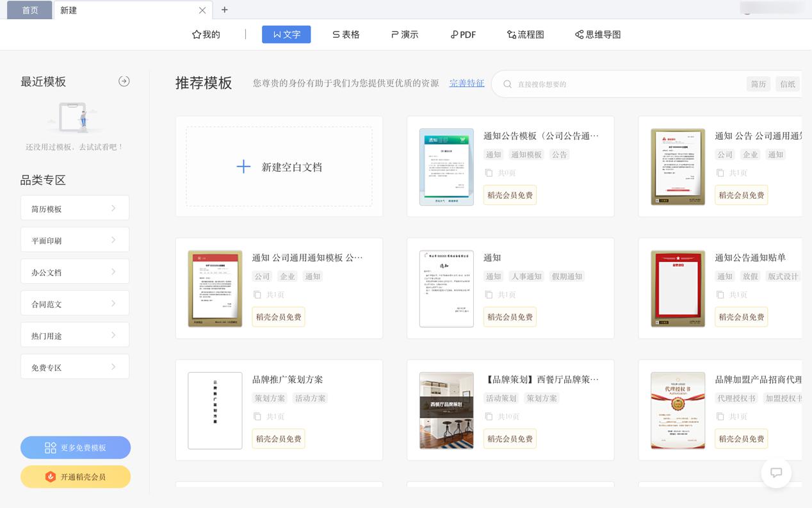Switch to the 表格 tab
Screen dimensions: 812x508
tap(346, 35)
